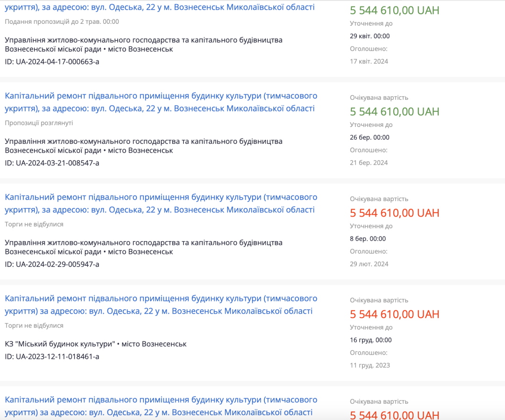Open the tender title announced 29 лют. 2024
This screenshot has width=505, height=420.
coord(161,203)
